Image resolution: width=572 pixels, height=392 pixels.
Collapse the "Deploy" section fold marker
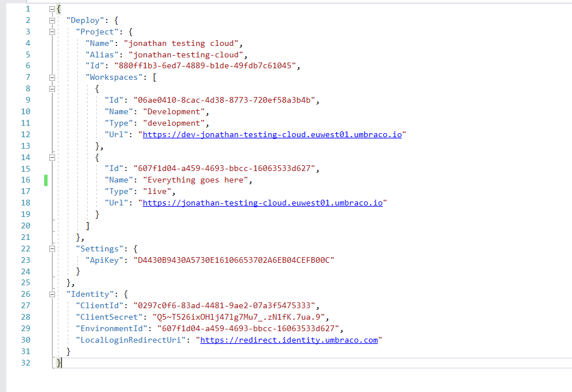(52, 21)
